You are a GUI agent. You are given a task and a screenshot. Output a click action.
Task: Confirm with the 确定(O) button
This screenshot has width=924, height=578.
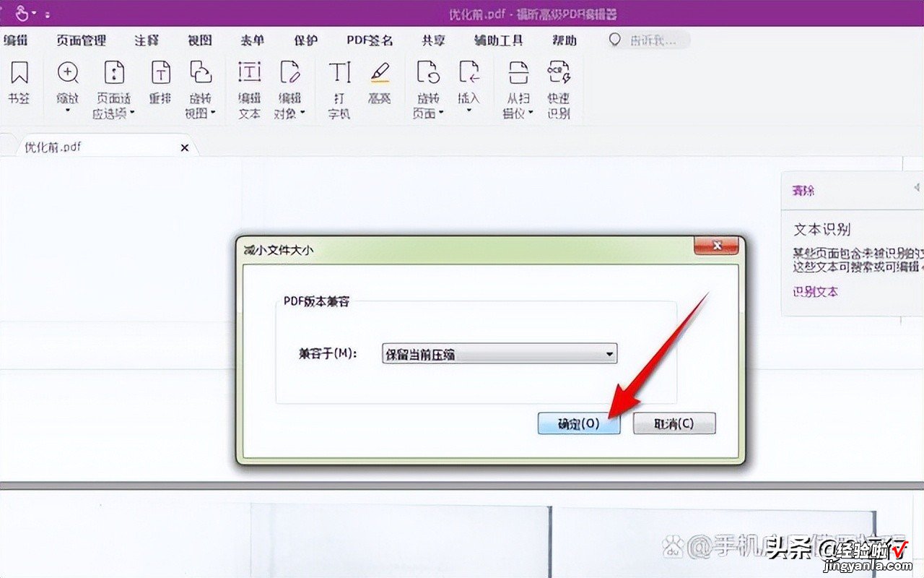(x=579, y=424)
